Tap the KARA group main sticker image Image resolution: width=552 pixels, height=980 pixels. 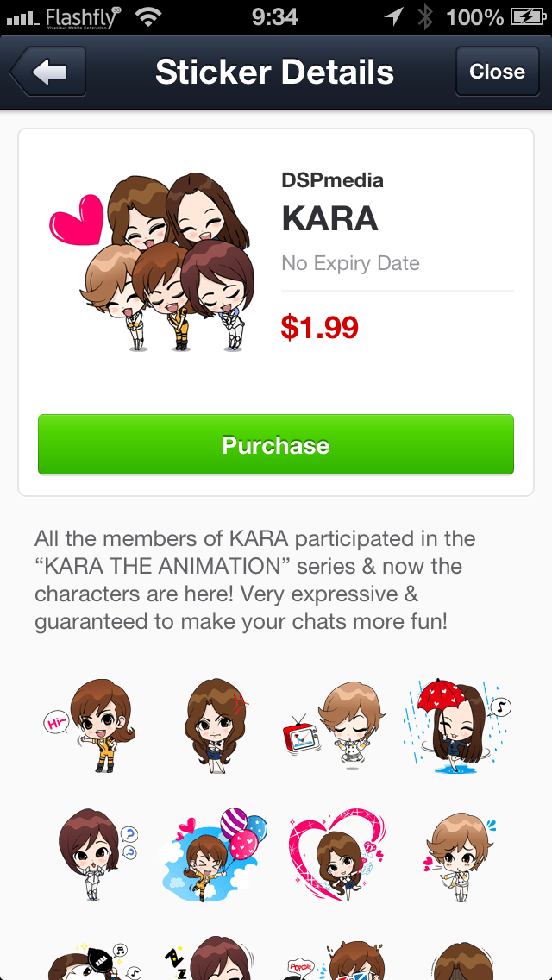point(152,262)
